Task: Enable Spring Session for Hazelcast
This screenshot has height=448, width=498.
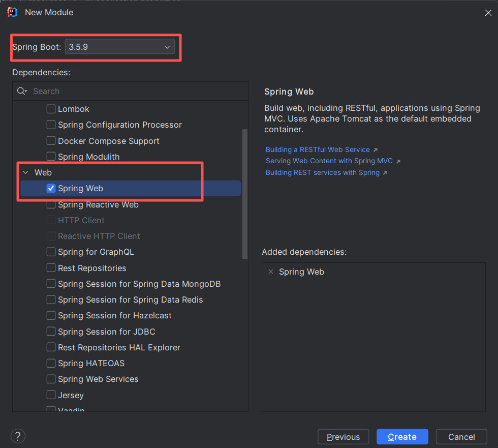Action: [51, 315]
